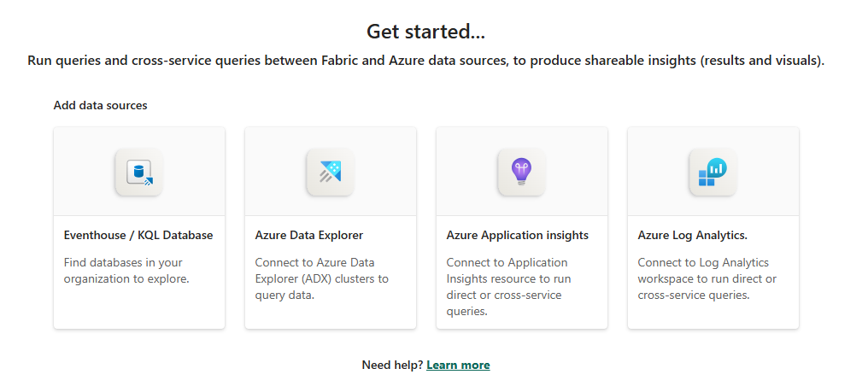Click the Azure Data Explorer icon
The height and width of the screenshot is (392, 868).
coord(330,173)
